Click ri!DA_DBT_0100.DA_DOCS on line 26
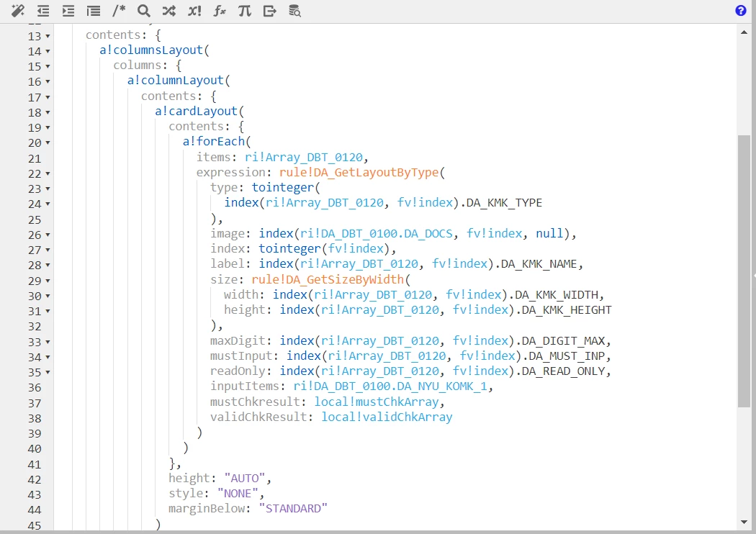756x534 pixels. coord(377,234)
